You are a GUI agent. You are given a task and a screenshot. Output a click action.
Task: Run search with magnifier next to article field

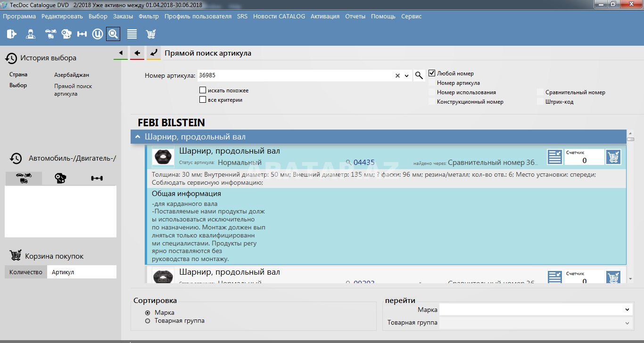419,75
